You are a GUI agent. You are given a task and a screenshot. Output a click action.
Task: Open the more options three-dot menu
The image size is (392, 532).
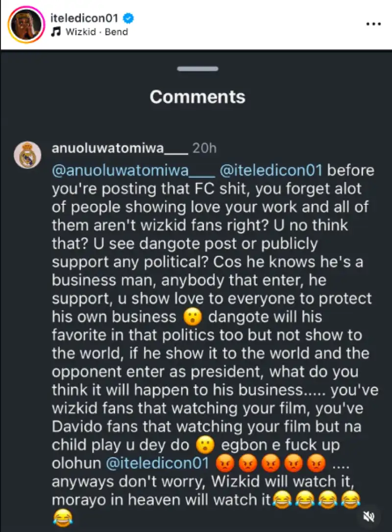pos(373,24)
